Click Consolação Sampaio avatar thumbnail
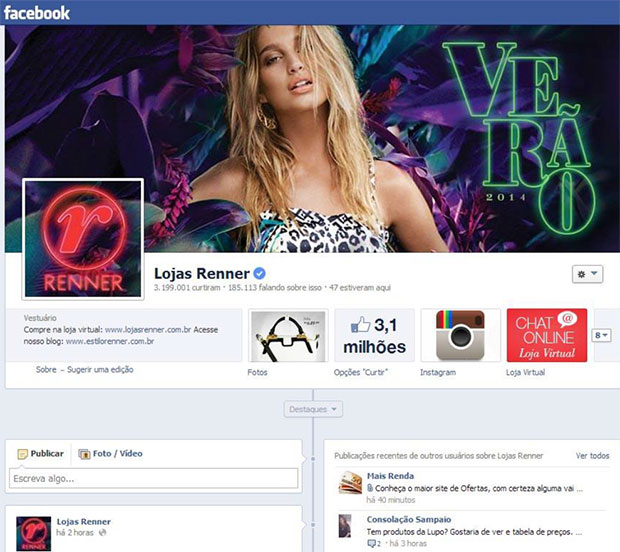Viewport: 620px width, 552px height. tap(345, 526)
